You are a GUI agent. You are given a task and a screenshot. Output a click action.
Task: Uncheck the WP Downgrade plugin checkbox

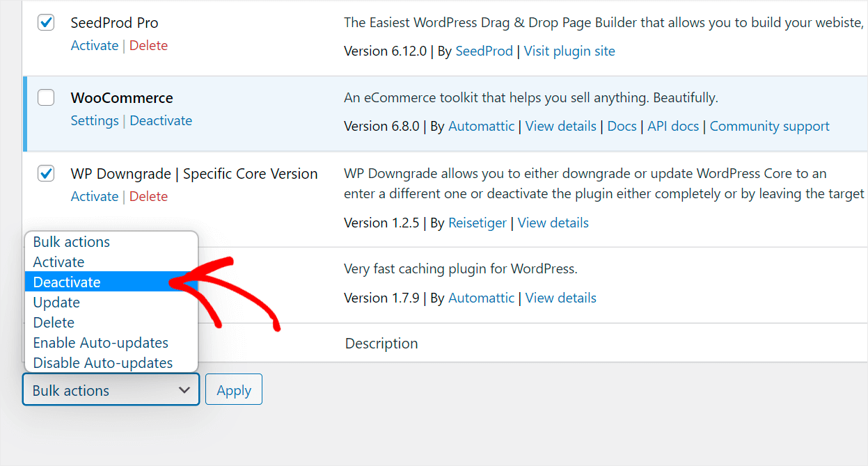point(46,174)
